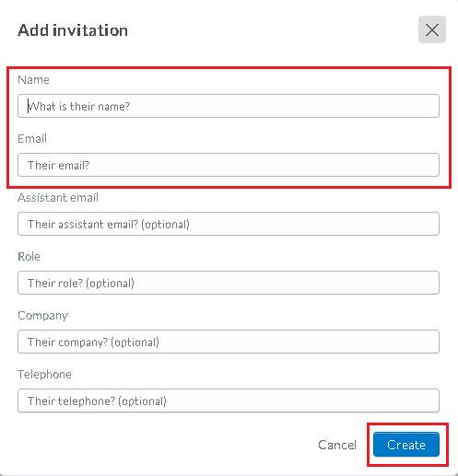Image resolution: width=458 pixels, height=476 pixels.
Task: Click the Name field label
Action: pos(33,80)
